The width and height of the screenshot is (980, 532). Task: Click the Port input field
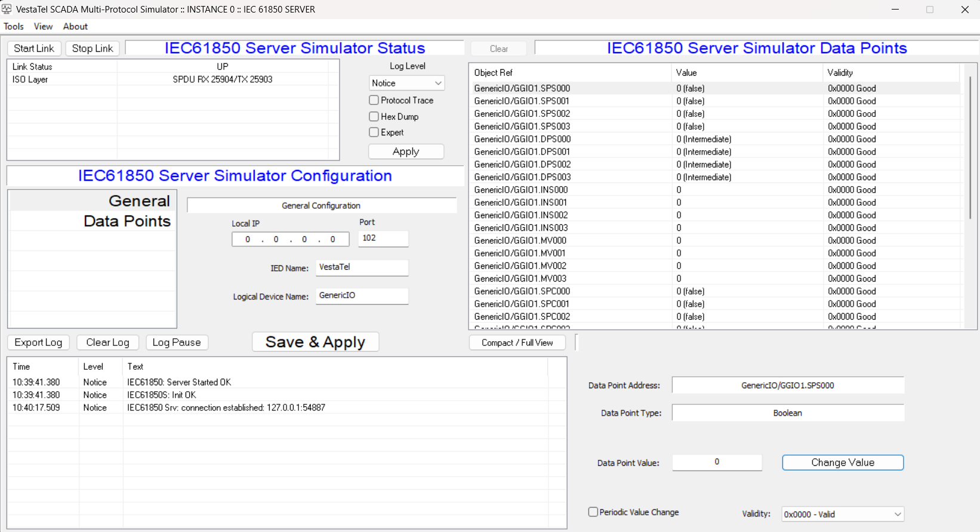(383, 238)
